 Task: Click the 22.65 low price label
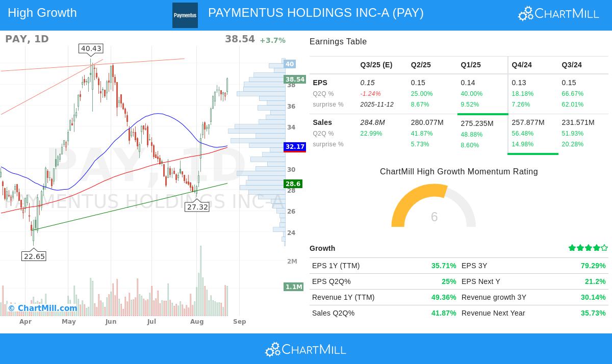pyautogui.click(x=34, y=256)
